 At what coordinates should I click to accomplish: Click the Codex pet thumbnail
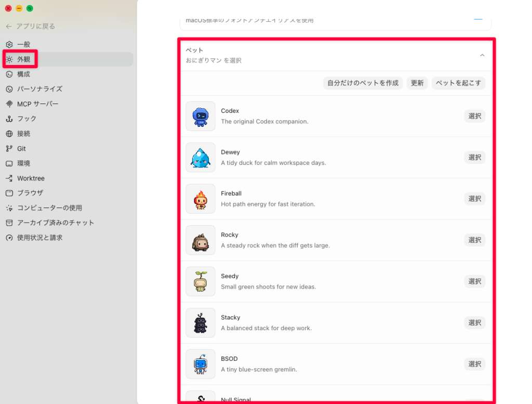pyautogui.click(x=201, y=116)
